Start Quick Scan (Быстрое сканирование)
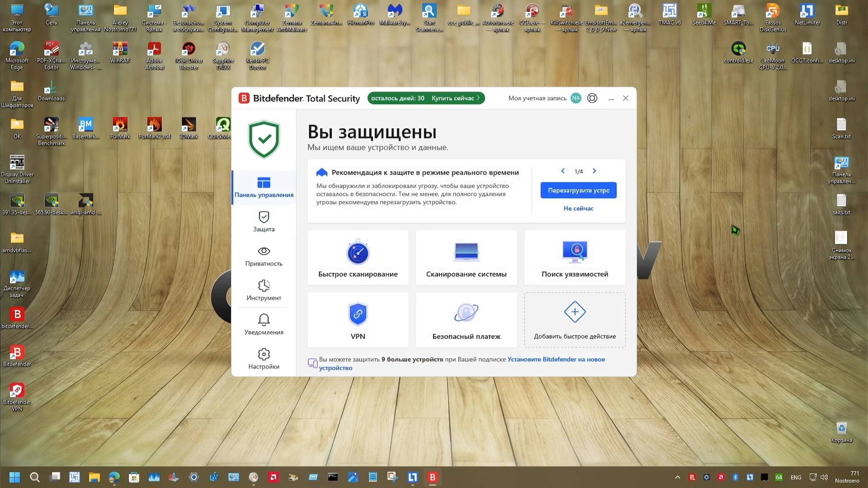 tap(358, 258)
